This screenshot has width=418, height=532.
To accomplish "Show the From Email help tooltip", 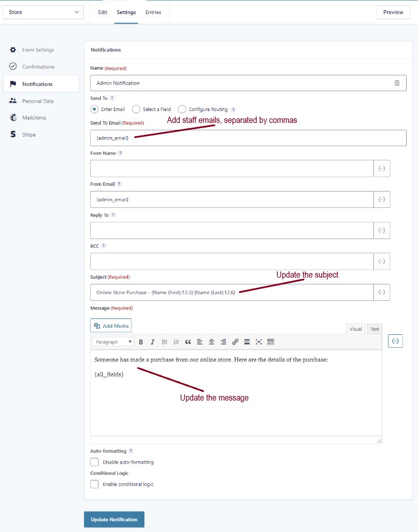I will (119, 184).
